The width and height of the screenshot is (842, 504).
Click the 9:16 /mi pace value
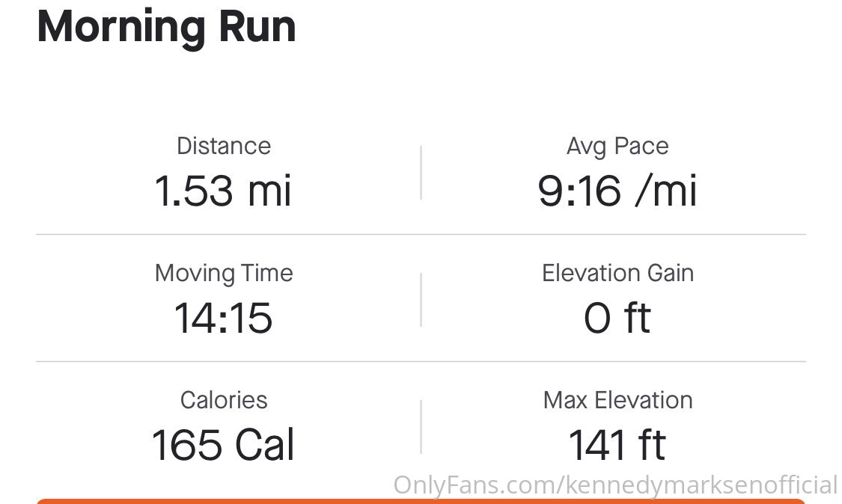coord(617,191)
